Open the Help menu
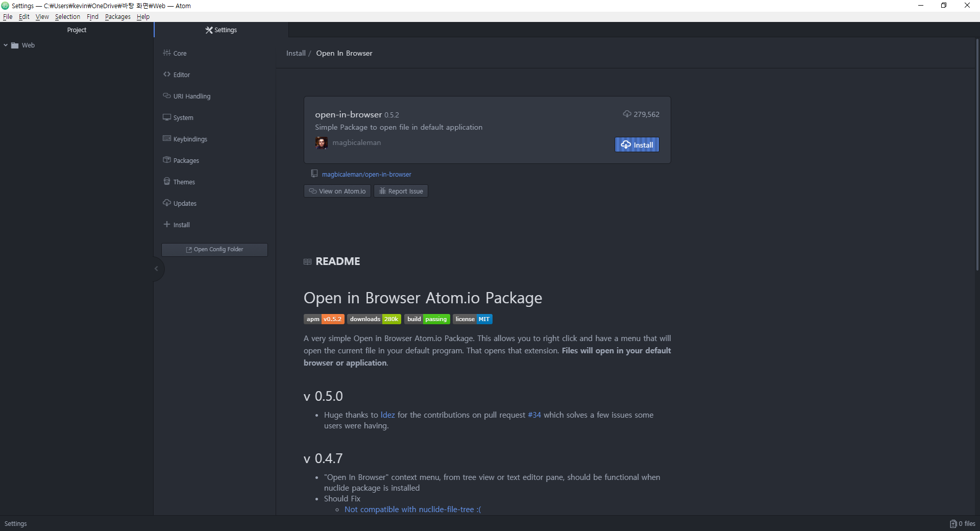 143,17
